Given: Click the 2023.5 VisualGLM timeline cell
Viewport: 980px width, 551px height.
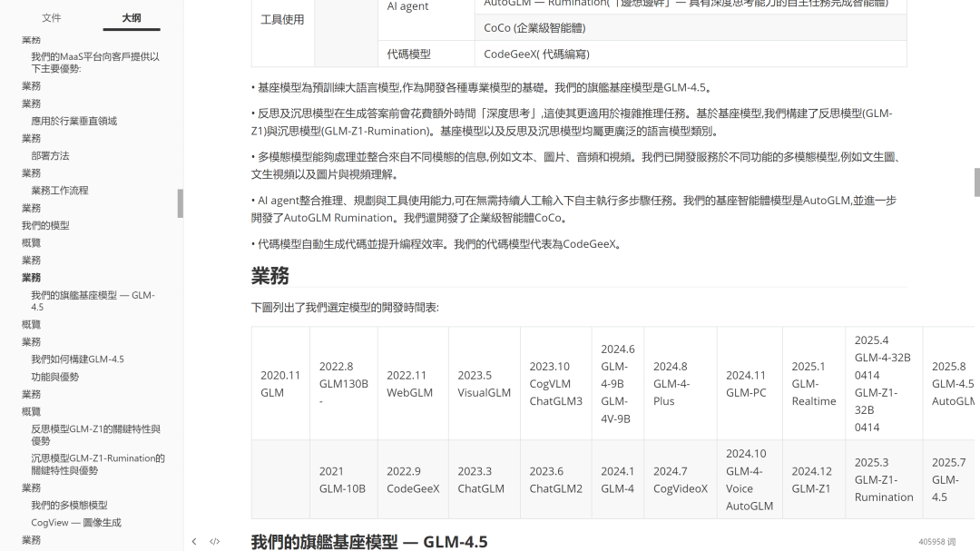Looking at the screenshot, I should [x=485, y=383].
